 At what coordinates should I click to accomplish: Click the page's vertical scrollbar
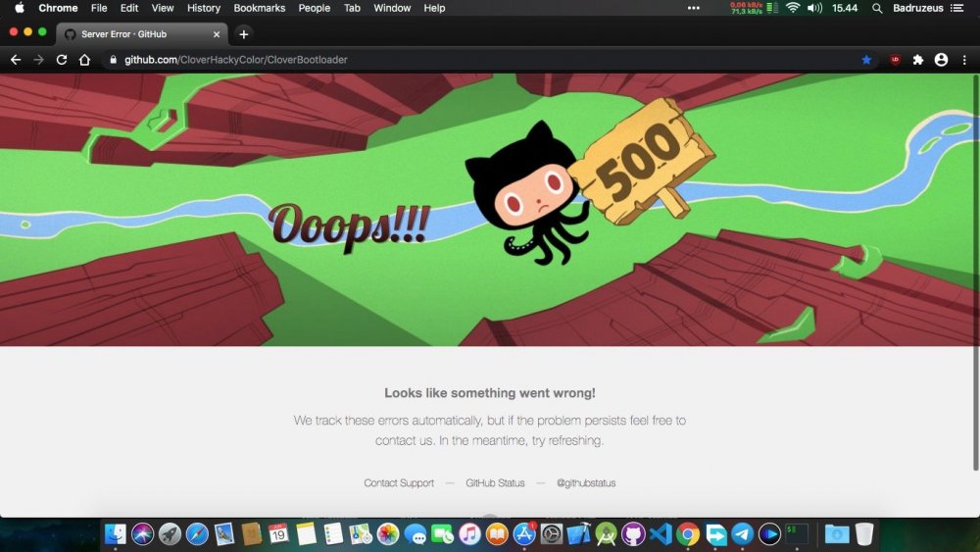976,272
